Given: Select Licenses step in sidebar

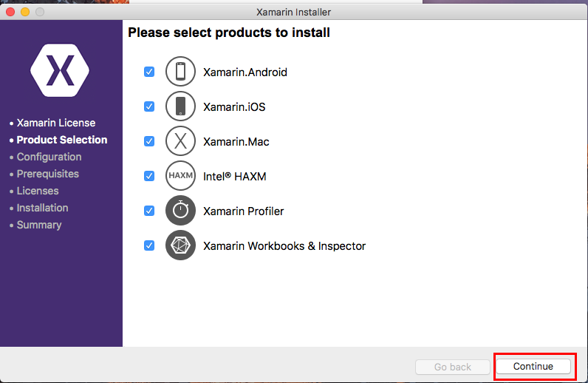Looking at the screenshot, I should (x=38, y=191).
